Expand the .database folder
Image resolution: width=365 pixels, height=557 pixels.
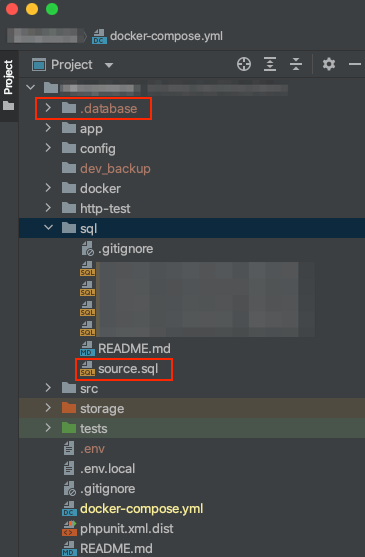(48, 108)
